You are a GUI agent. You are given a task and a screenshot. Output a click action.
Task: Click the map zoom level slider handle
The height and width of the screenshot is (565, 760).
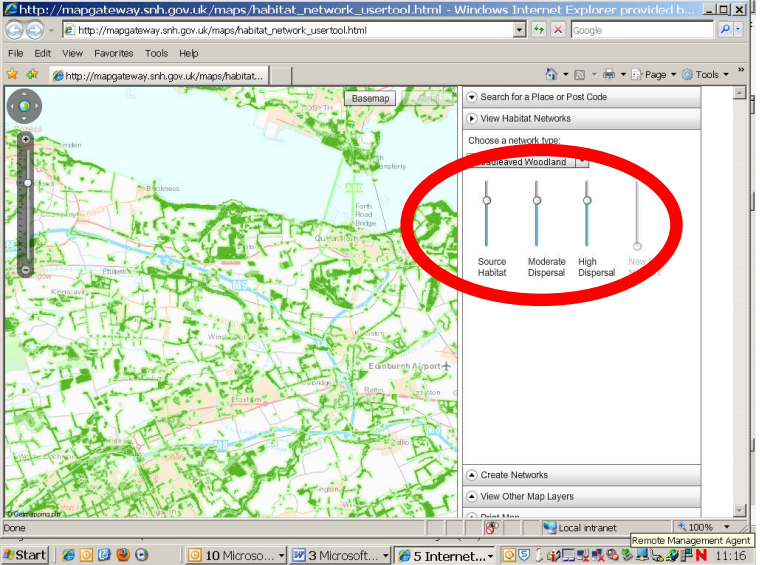[28, 183]
